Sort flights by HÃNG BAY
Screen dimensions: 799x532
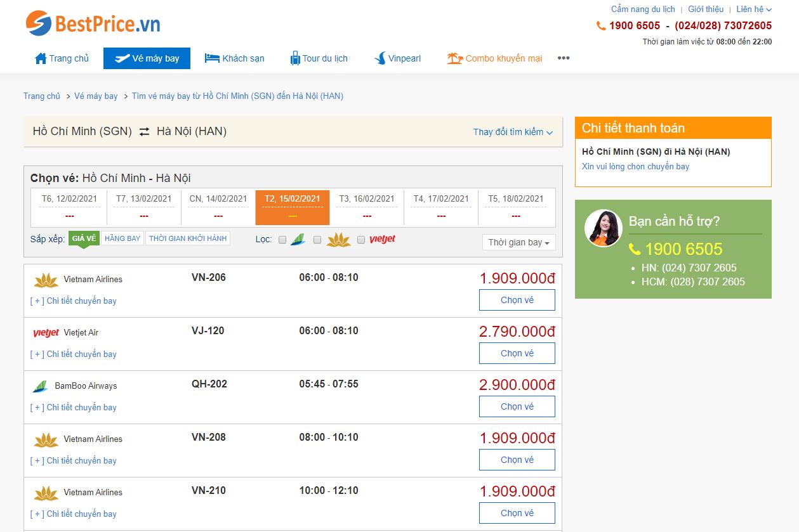click(122, 238)
